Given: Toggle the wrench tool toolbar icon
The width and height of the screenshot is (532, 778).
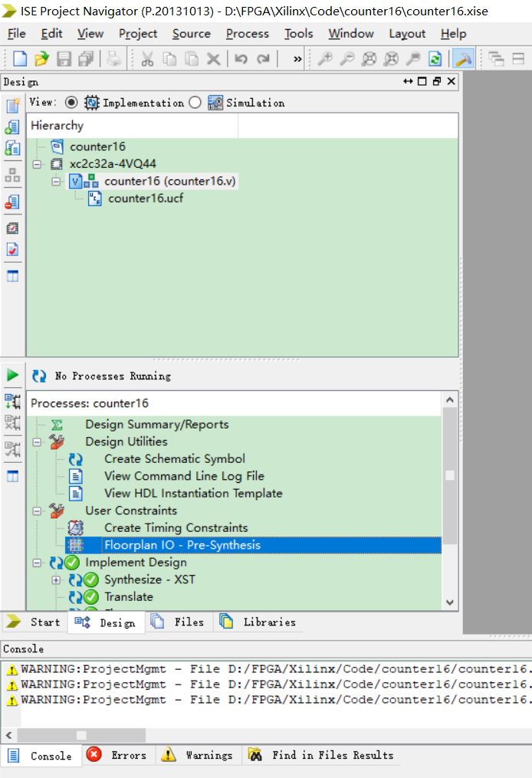Looking at the screenshot, I should pos(462,58).
